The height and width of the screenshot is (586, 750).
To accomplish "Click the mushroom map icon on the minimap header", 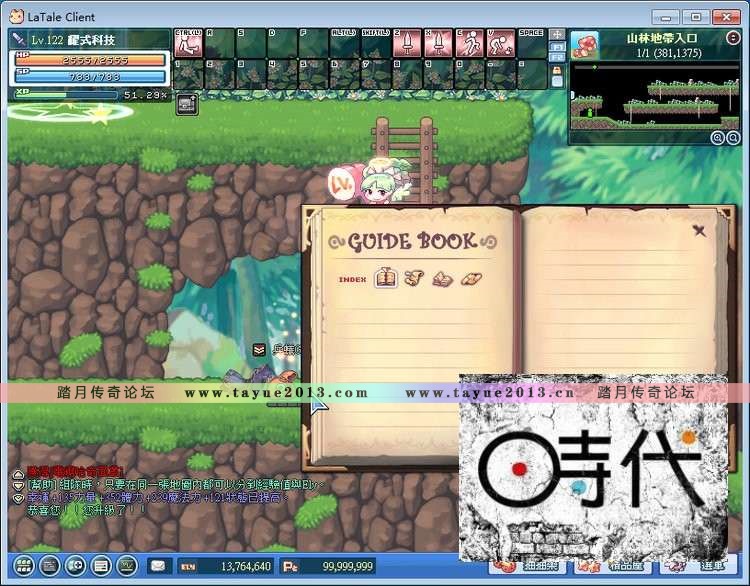I will (x=585, y=45).
